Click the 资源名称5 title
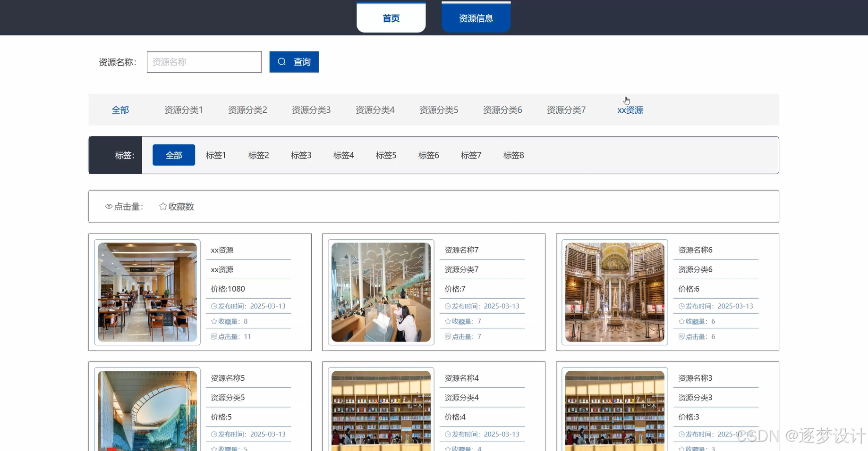868x451 pixels. click(x=228, y=378)
